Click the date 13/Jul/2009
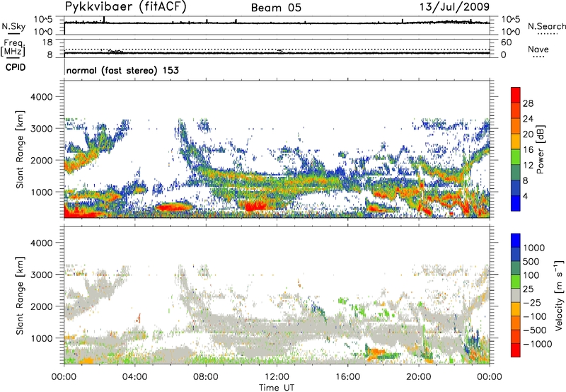Image resolution: width=566 pixels, height=392 pixels. (x=454, y=7)
